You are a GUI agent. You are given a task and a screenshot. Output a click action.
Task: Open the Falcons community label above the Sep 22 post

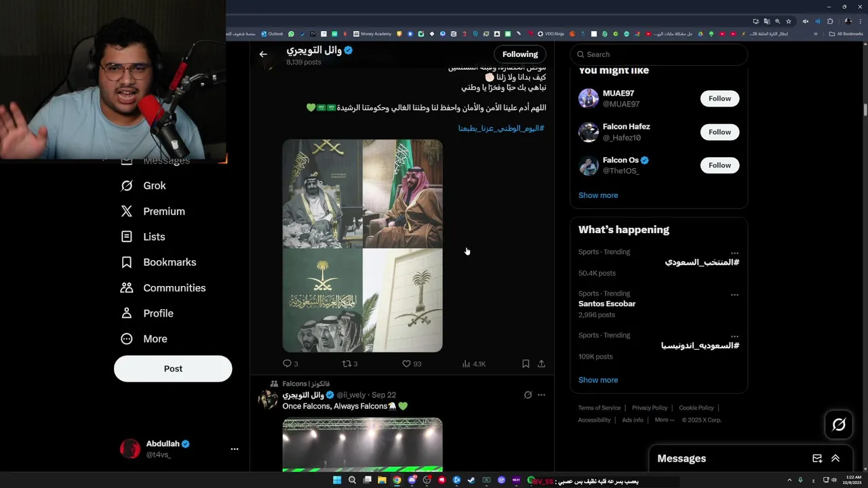pos(306,384)
